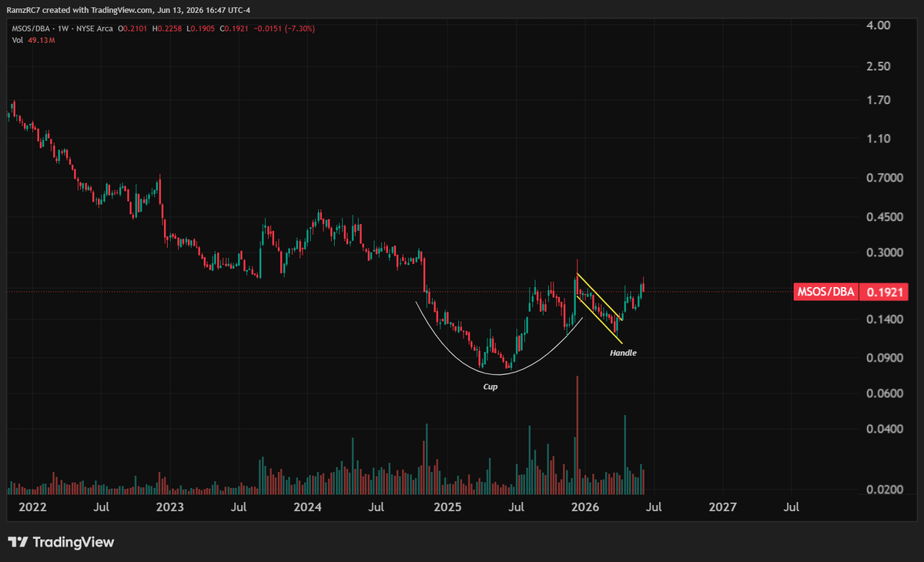Click the 0.4500 price axis label
The image size is (924, 562).
point(885,217)
